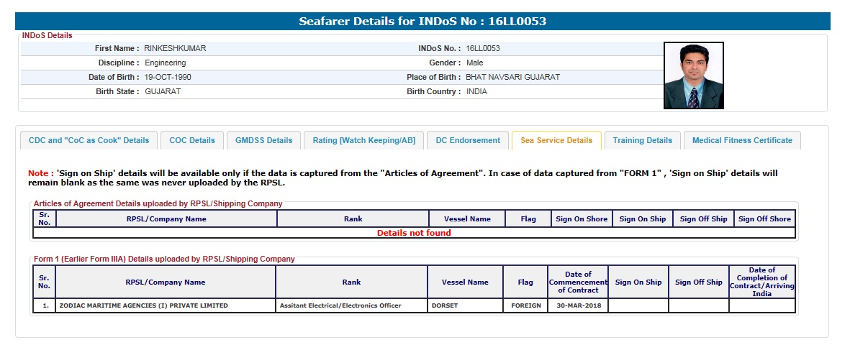Click the FOREIGN flag cell
The image size is (868, 345).
coord(525,305)
